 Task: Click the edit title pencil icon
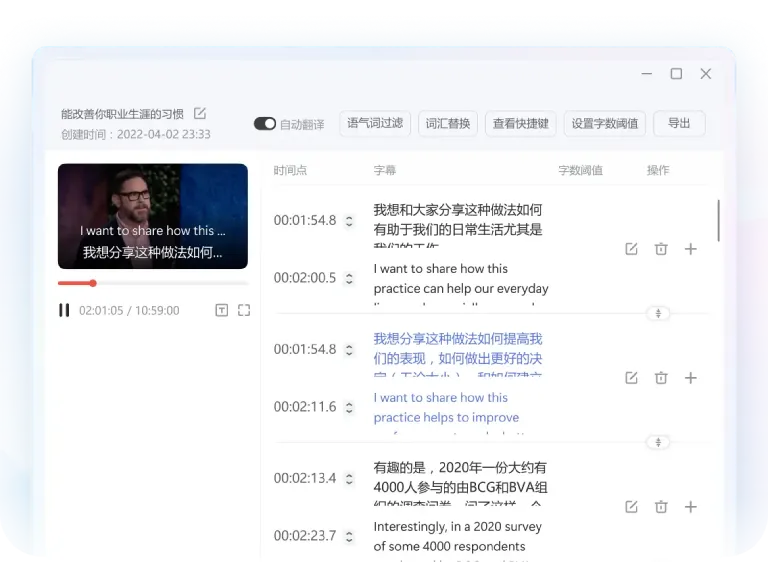coord(200,113)
